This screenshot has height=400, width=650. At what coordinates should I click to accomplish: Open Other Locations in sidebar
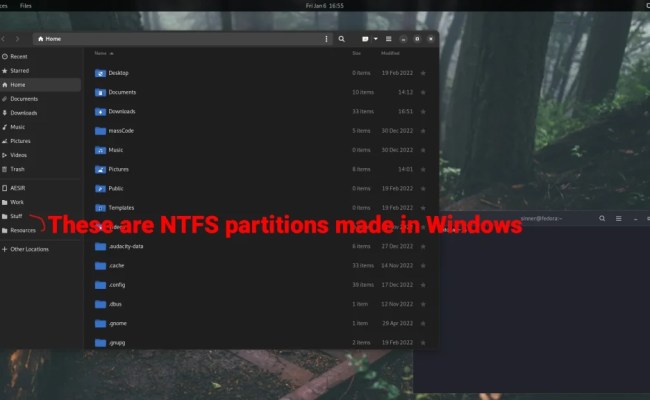pyautogui.click(x=40, y=249)
